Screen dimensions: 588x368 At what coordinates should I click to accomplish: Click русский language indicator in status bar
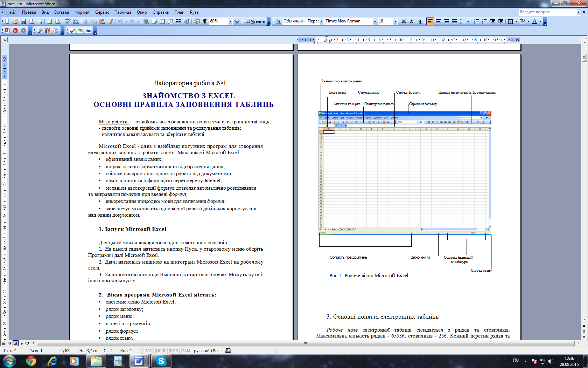(x=206, y=350)
